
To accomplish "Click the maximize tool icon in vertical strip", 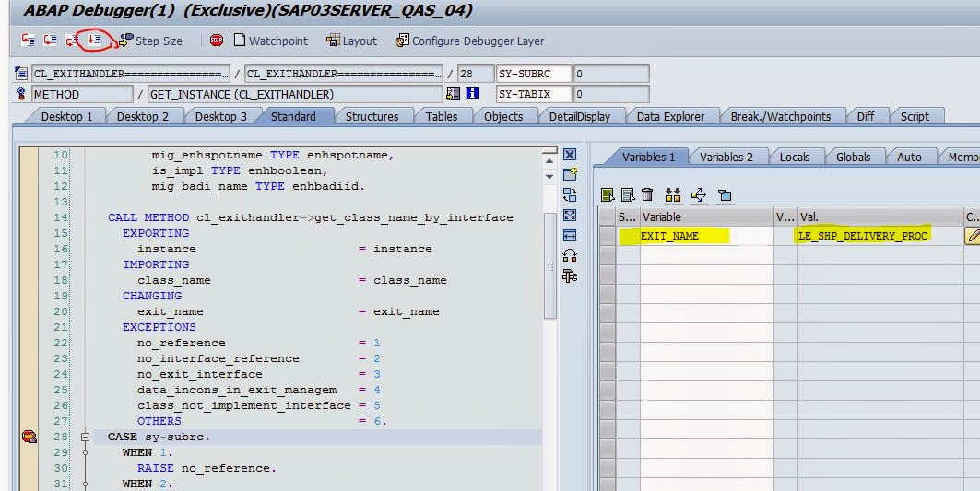I will coord(570,216).
